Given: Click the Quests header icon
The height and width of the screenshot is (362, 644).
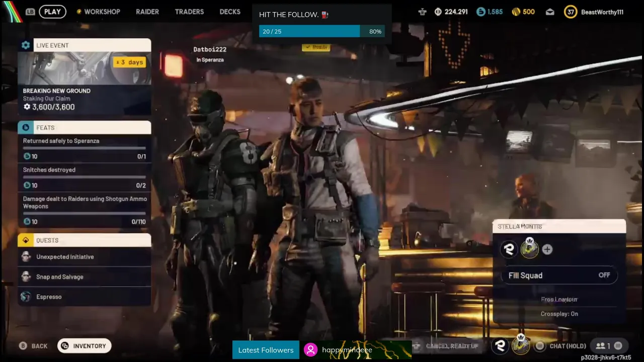Looking at the screenshot, I should point(26,240).
